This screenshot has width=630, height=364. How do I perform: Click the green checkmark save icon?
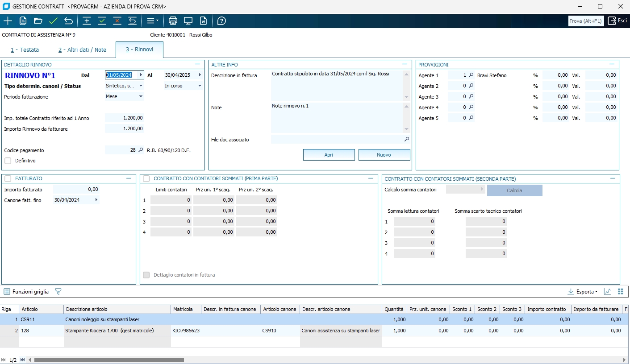53,21
